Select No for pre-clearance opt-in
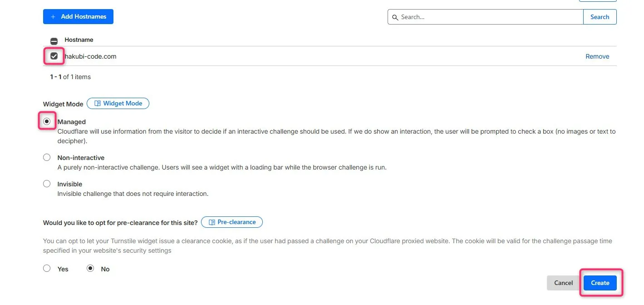Viewport: 644px width, 305px height. 90,268
